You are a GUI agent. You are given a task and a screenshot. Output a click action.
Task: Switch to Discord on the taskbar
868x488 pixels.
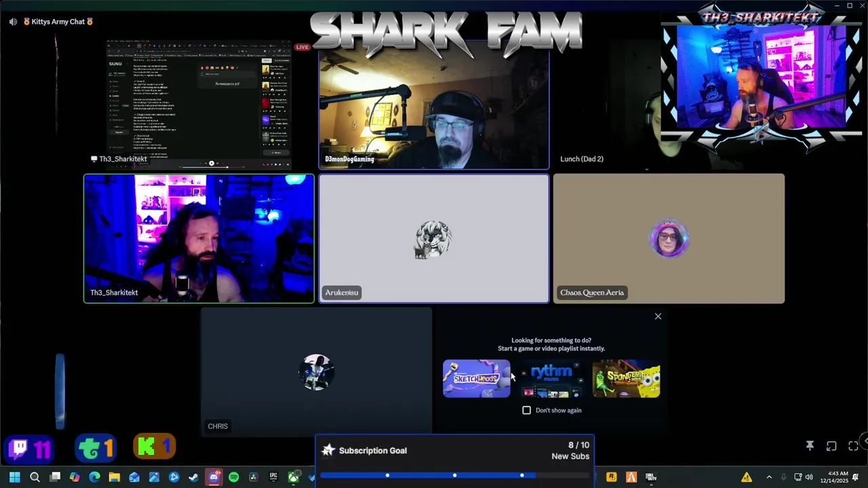coord(214,477)
